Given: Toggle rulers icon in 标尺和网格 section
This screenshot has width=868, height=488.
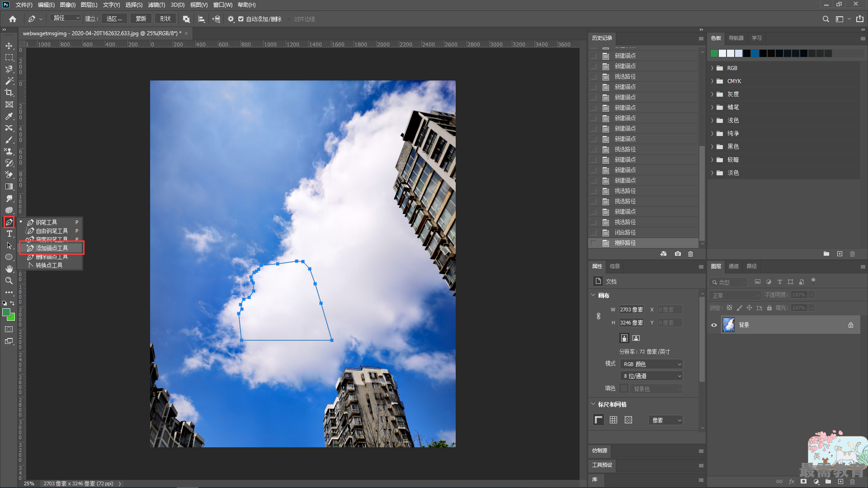Looking at the screenshot, I should [x=599, y=420].
